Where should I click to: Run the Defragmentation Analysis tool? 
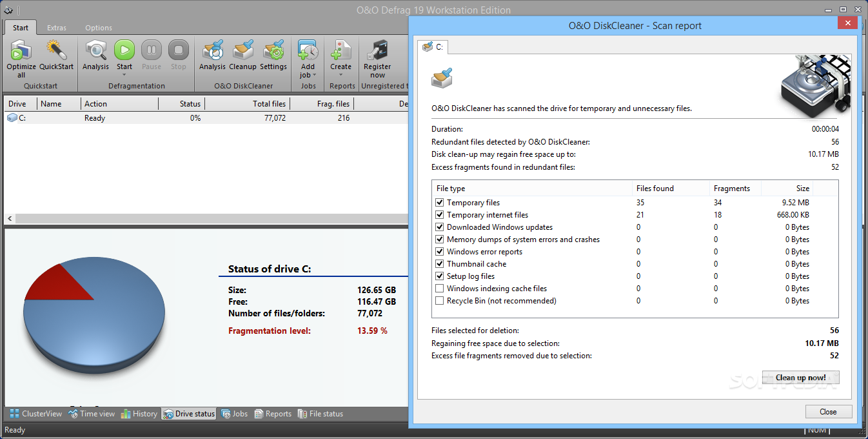click(95, 50)
